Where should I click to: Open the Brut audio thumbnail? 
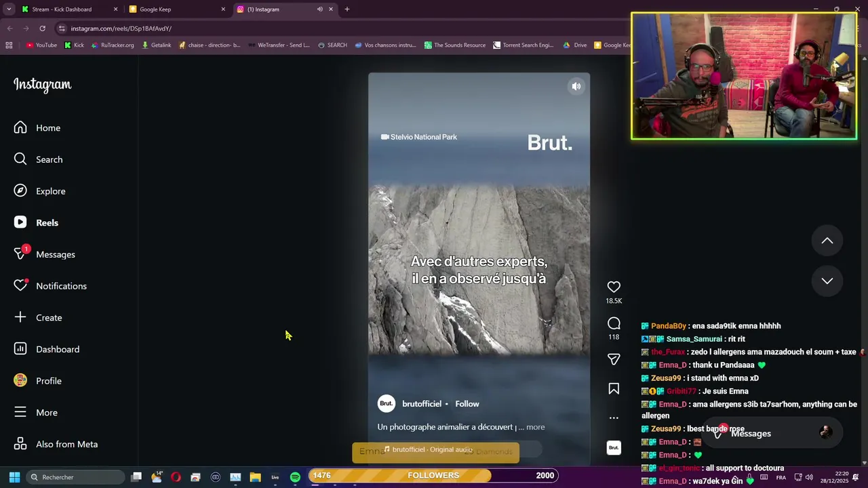click(614, 447)
